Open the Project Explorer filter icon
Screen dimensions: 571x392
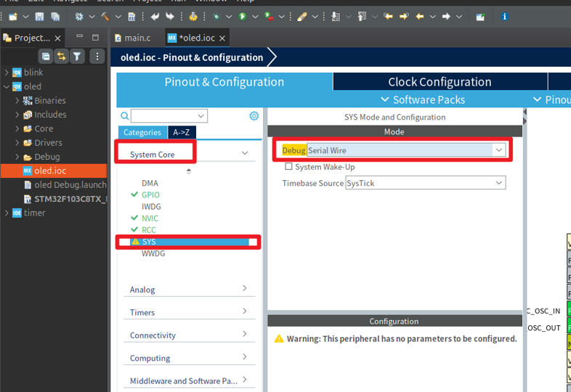click(x=77, y=56)
